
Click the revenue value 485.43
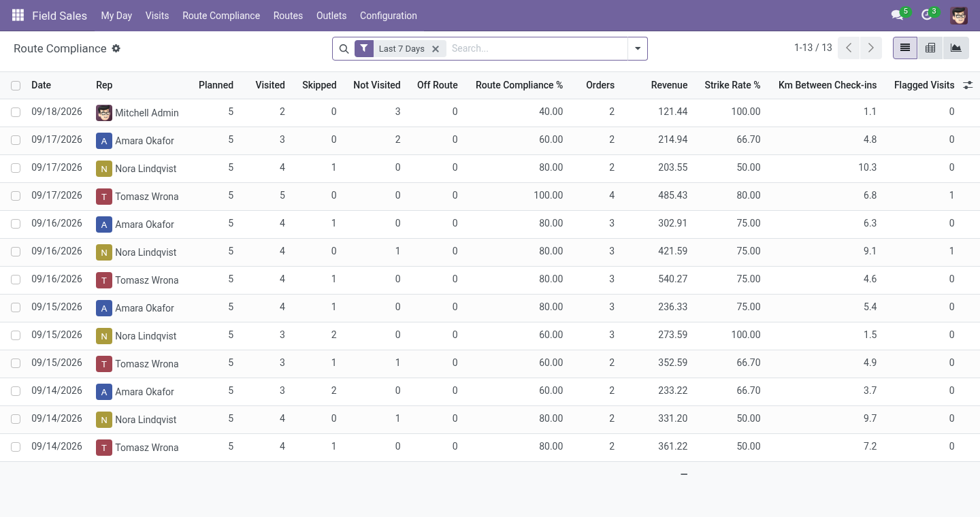[x=672, y=195]
